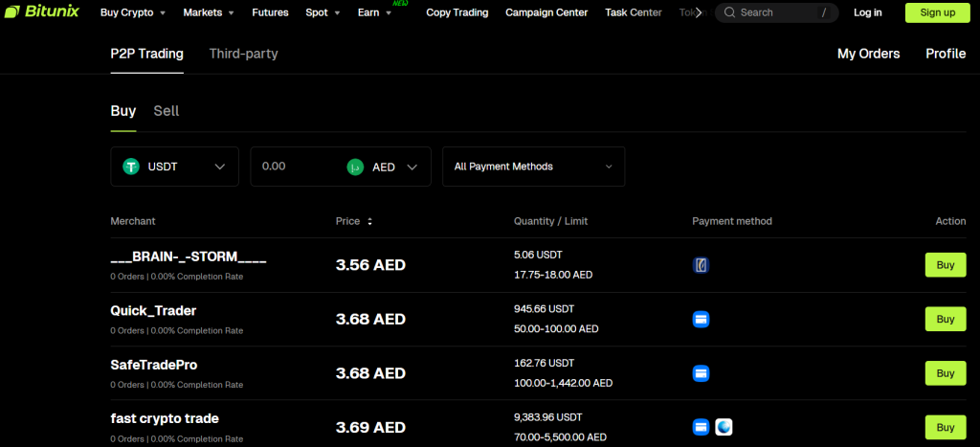Click the Merchant column header
980x447 pixels.
133,221
